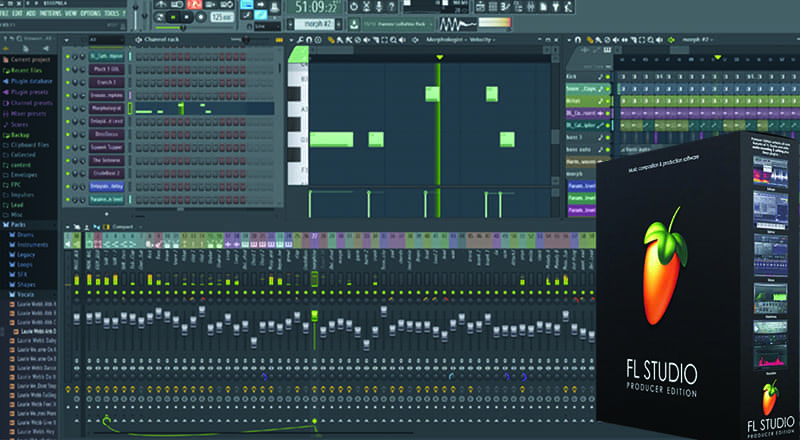Open the Line snap dropdown

coord(267,26)
